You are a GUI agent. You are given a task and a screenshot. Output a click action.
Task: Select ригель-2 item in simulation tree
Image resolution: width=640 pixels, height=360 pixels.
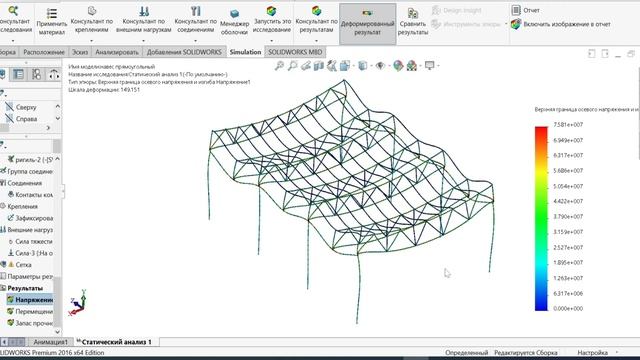pyautogui.click(x=30, y=160)
